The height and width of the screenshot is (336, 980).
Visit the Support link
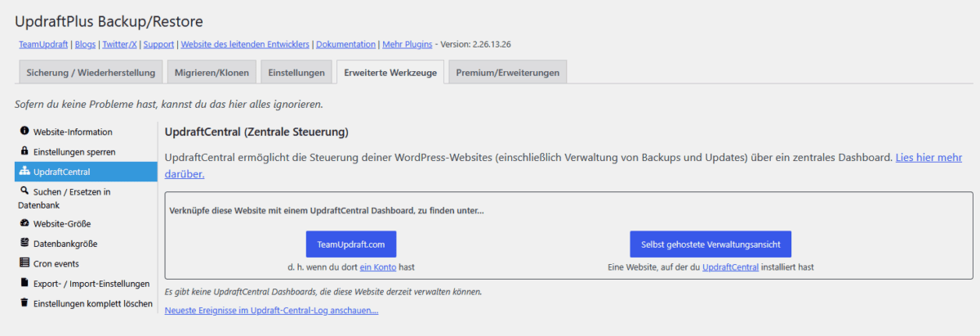click(158, 44)
